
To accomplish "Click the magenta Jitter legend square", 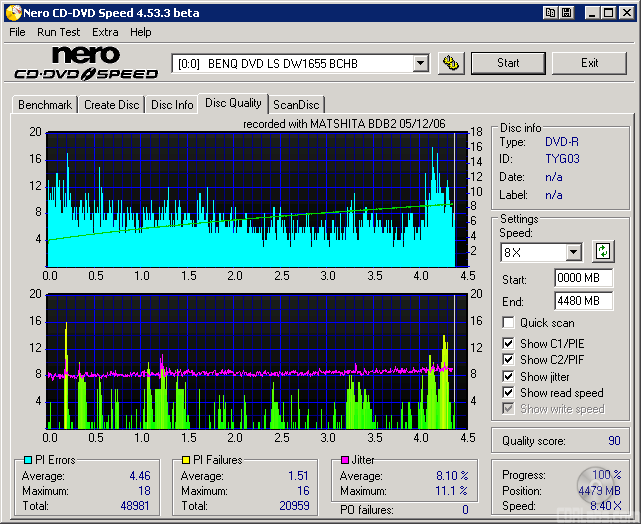I will [x=344, y=460].
